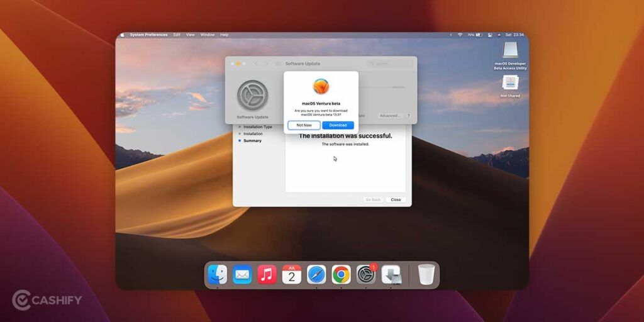This screenshot has width=644, height=322.
Task: Click the screen lock menu bar icon
Action: (x=490, y=35)
